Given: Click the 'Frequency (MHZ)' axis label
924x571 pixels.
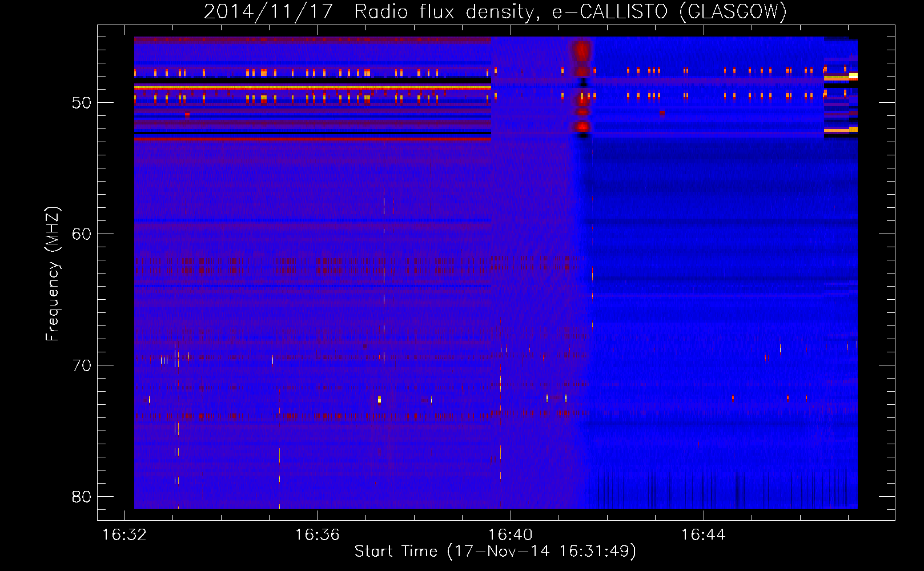Looking at the screenshot, I should pos(52,274).
